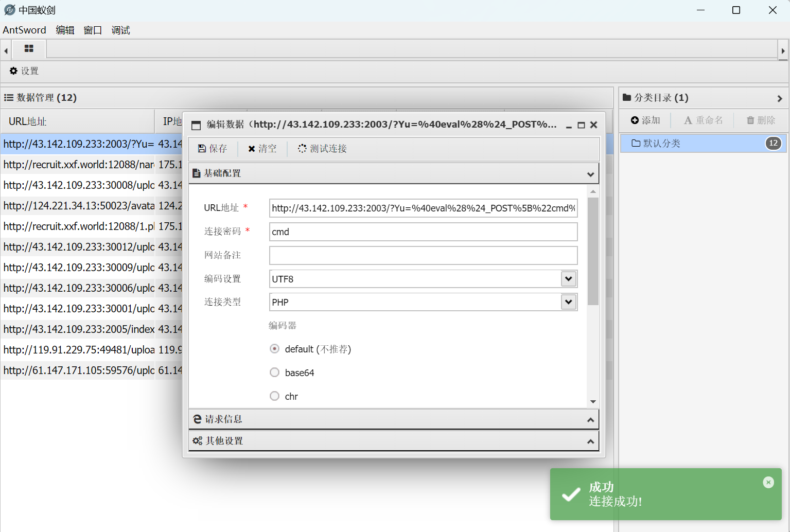This screenshot has width=790, height=532.
Task: Select the default (不推荐) encoder
Action: point(275,349)
